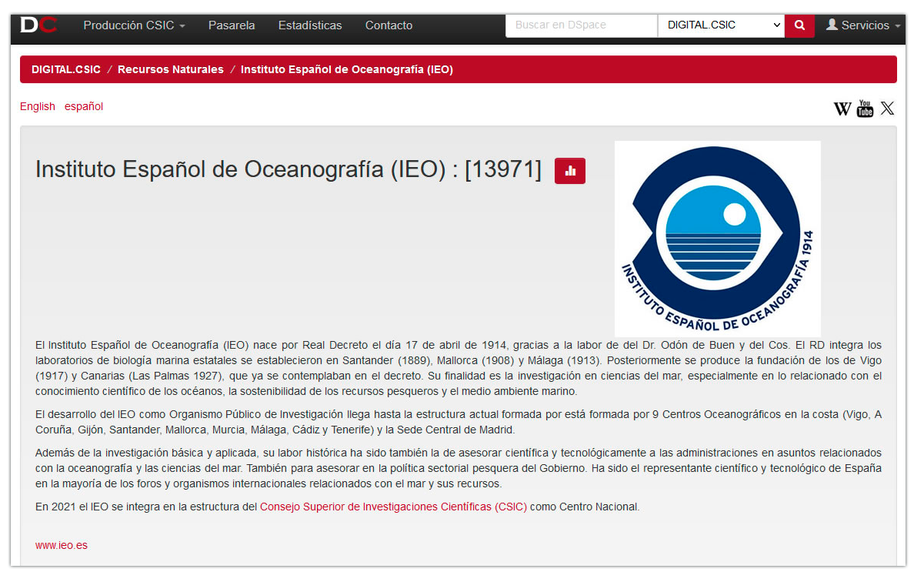Open the Recursos Naturales breadcrumb link
Viewport: 924px width, 582px height.
[x=171, y=69]
